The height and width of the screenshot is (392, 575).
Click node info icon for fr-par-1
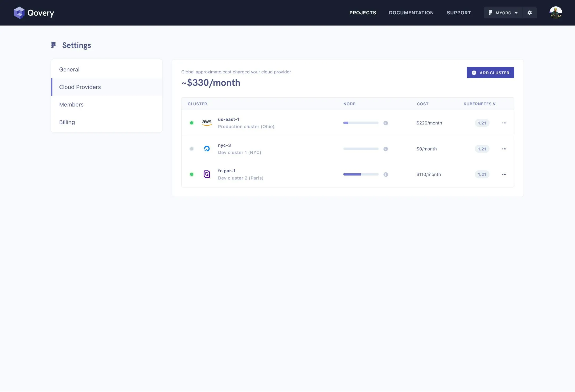click(x=385, y=174)
